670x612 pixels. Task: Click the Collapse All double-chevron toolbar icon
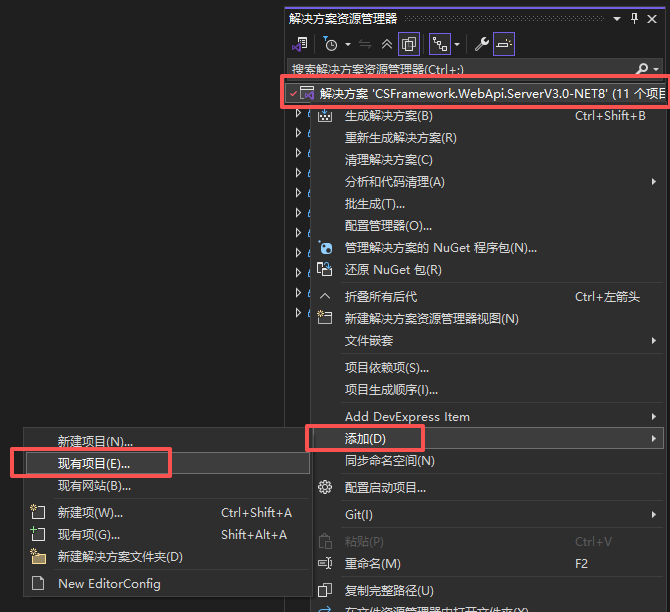[x=387, y=44]
